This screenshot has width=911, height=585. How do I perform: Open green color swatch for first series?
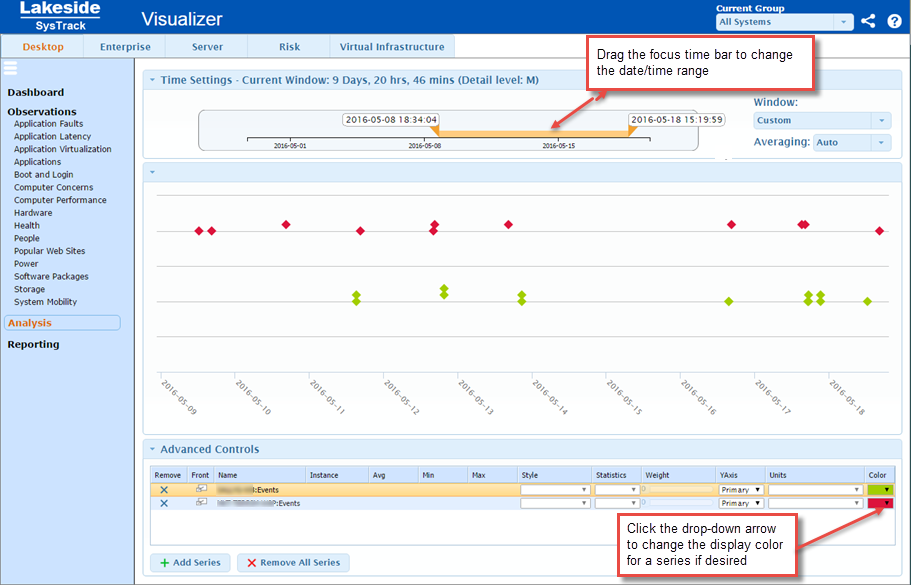881,490
